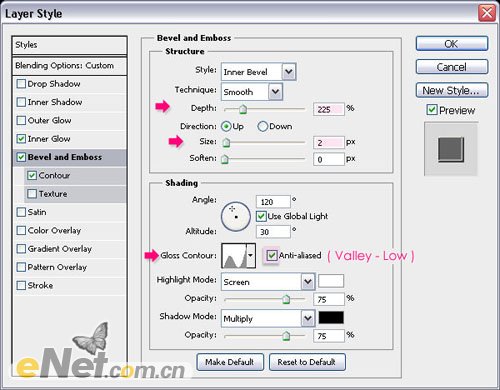Open the Style dropdown showing Inner Bevel
This screenshot has height=390, width=500.
[258, 72]
